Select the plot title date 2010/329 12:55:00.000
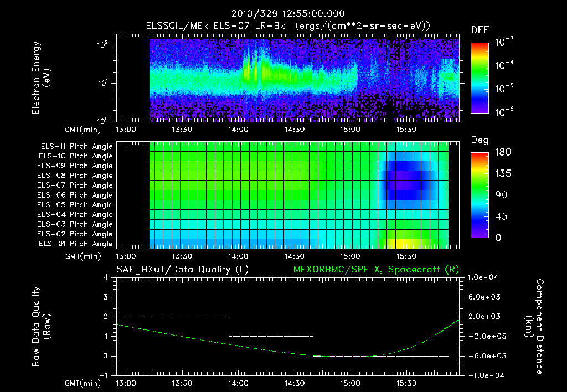This screenshot has width=567, height=392. click(x=288, y=14)
